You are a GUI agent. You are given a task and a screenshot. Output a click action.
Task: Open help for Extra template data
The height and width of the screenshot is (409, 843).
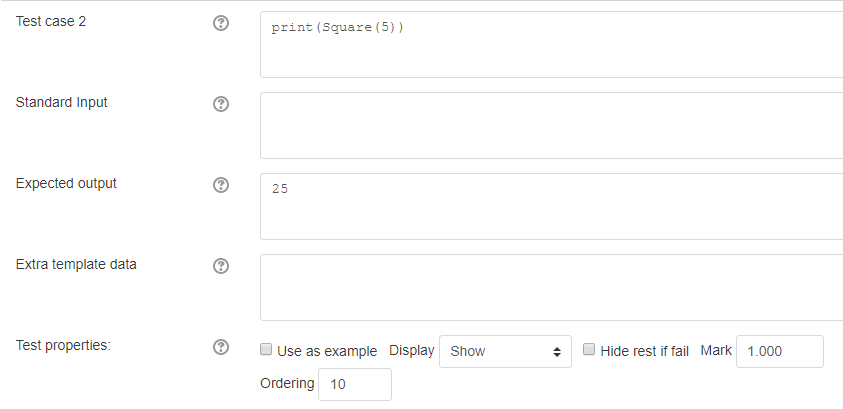click(x=221, y=267)
